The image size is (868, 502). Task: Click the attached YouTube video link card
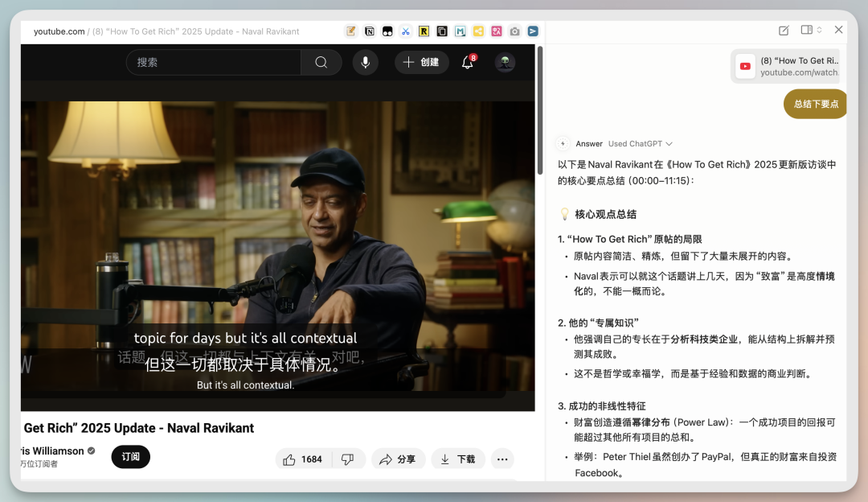(x=788, y=67)
